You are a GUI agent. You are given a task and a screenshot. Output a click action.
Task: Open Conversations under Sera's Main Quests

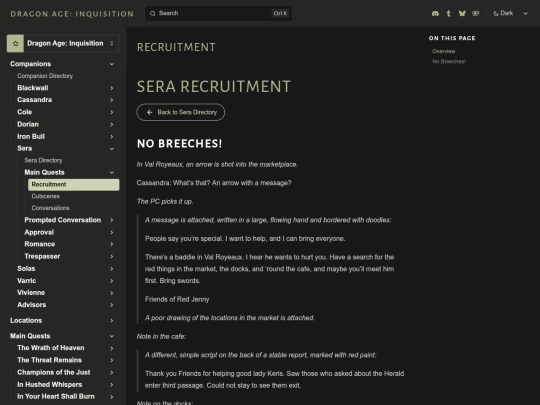[50, 208]
